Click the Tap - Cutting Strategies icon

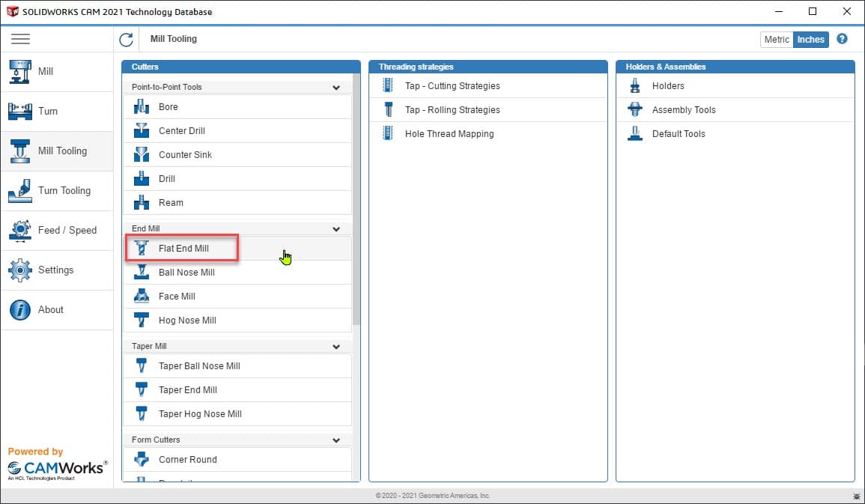coord(388,85)
